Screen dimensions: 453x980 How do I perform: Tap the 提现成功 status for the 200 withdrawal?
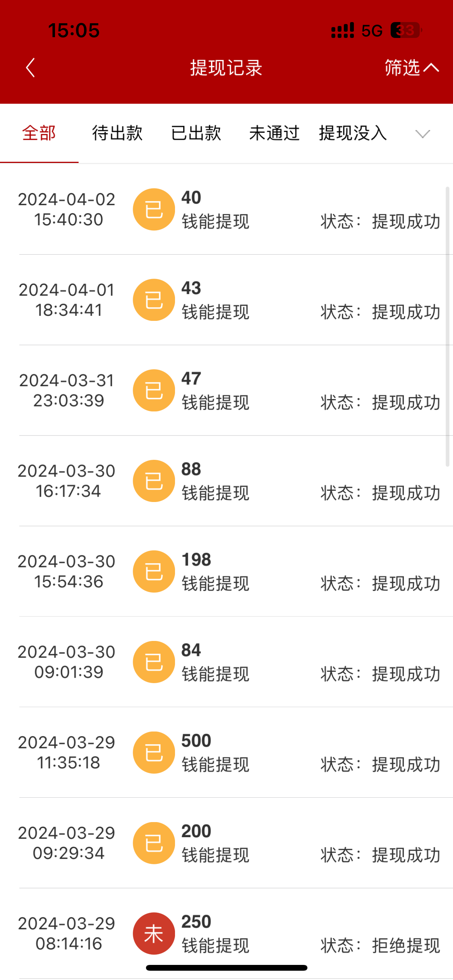pyautogui.click(x=406, y=855)
